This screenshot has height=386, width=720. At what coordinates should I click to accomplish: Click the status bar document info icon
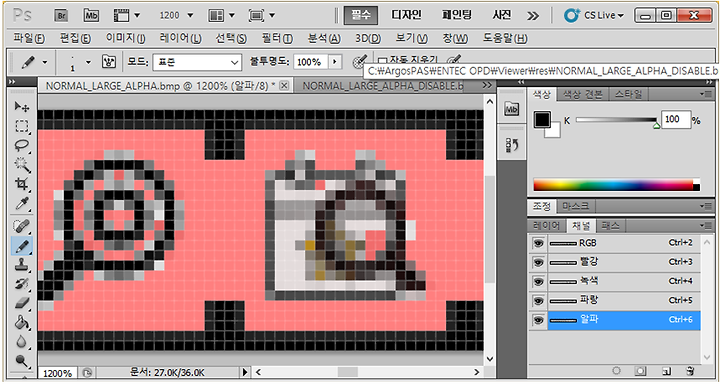tap(87, 373)
